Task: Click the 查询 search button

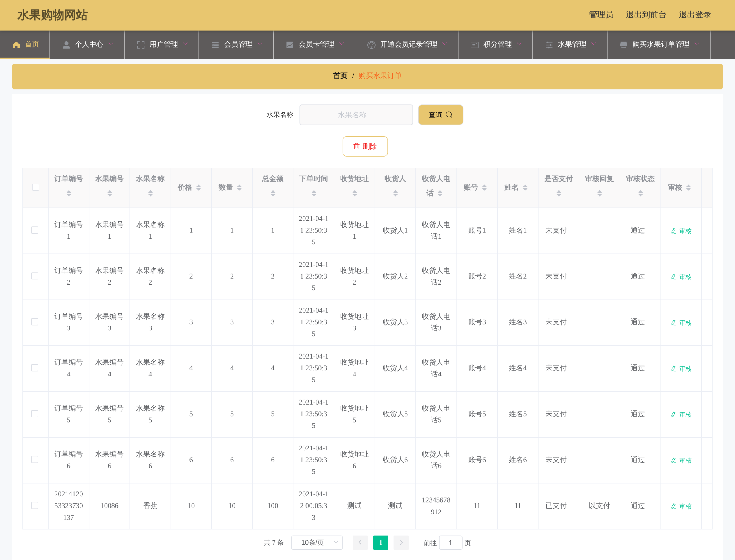Action: click(x=440, y=115)
